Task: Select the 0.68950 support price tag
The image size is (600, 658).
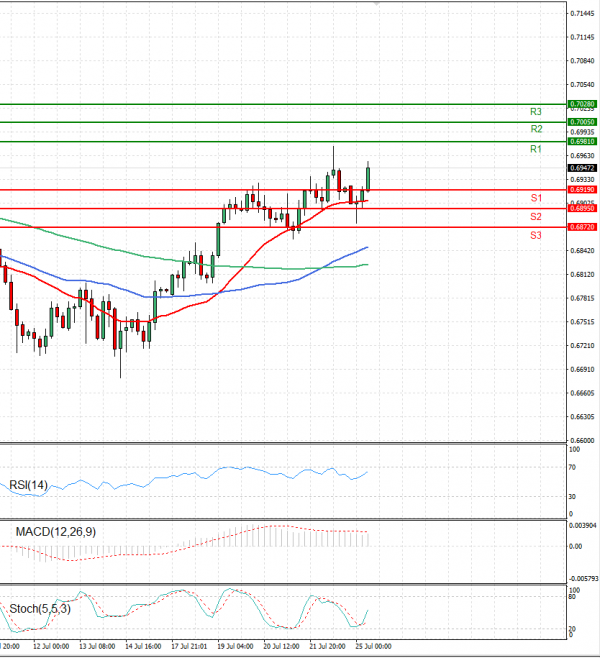Action: pyautogui.click(x=582, y=208)
